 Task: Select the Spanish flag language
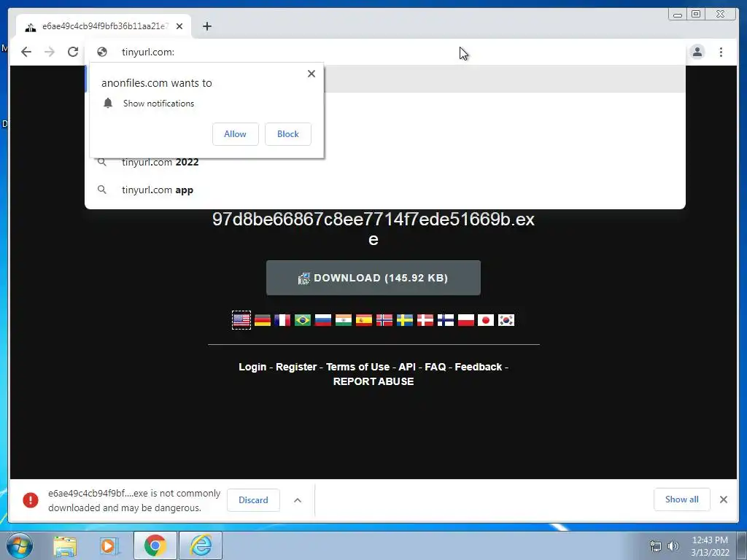(364, 320)
